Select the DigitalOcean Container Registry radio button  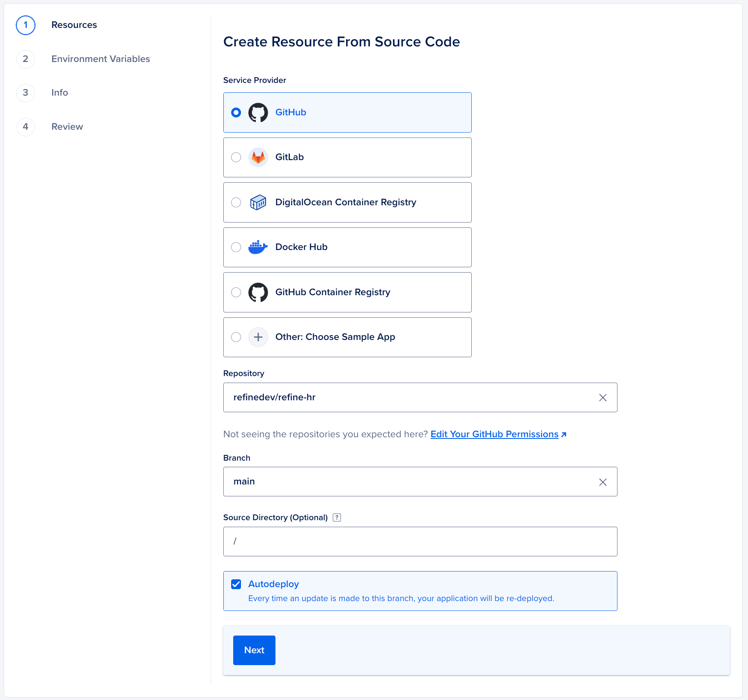(236, 202)
